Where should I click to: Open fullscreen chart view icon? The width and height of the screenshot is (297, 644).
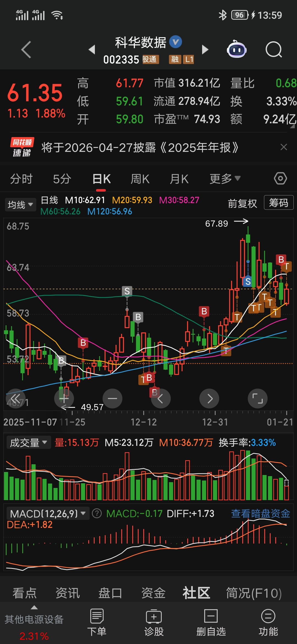[x=258, y=399]
